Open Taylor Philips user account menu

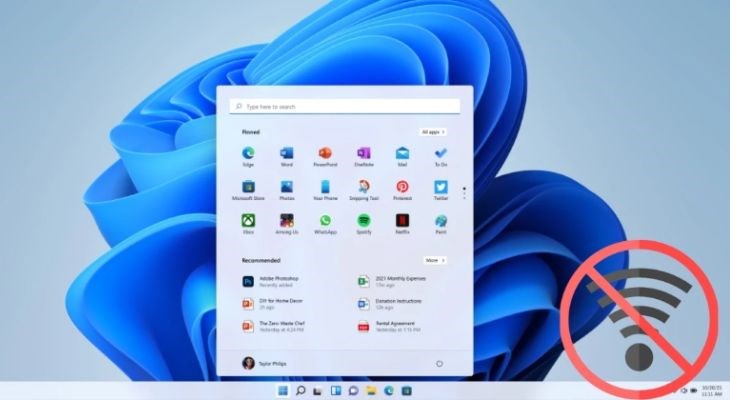tap(264, 364)
